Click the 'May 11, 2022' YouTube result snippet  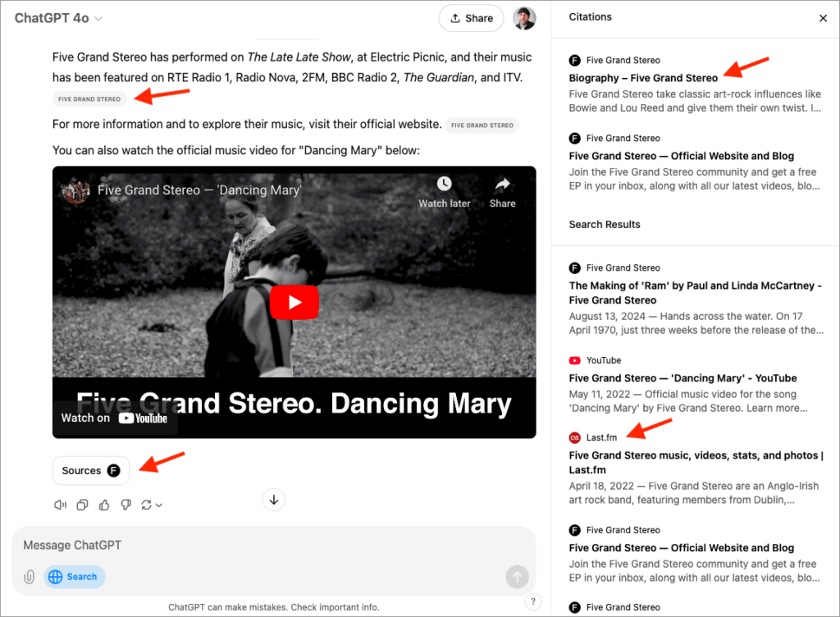(x=688, y=401)
